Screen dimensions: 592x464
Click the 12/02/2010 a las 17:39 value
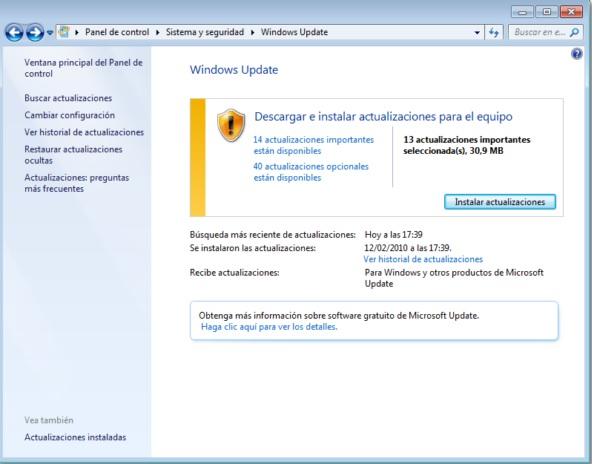coord(407,248)
